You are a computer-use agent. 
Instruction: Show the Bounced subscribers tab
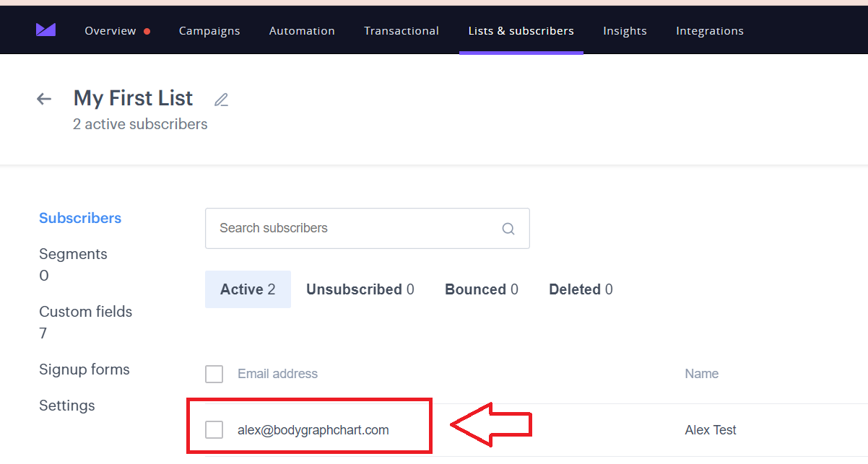[482, 289]
